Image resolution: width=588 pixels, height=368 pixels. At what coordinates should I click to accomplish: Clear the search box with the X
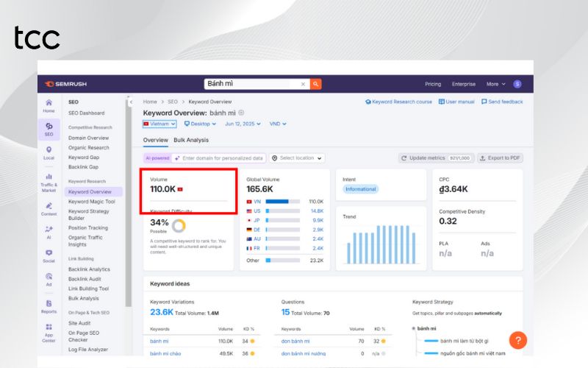[x=304, y=85]
